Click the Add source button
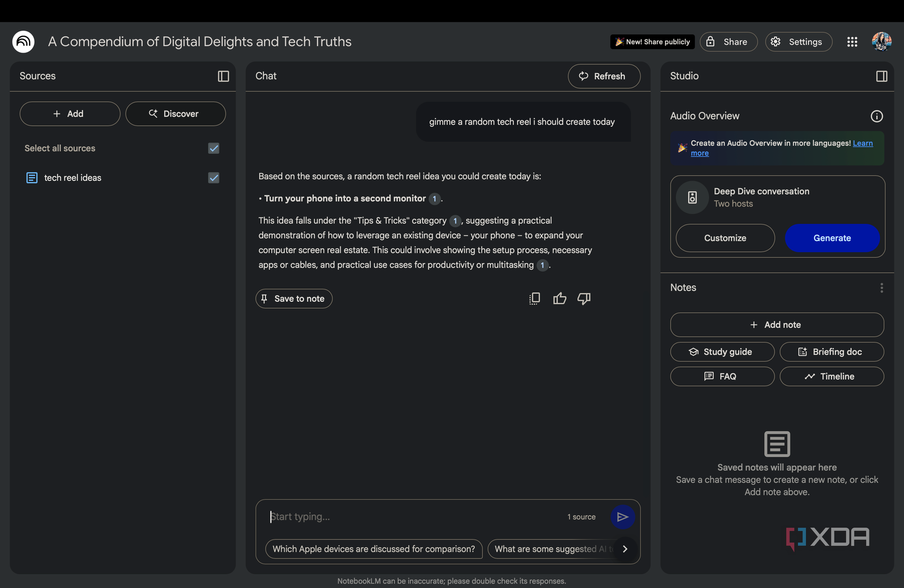The height and width of the screenshot is (588, 904). (70, 113)
